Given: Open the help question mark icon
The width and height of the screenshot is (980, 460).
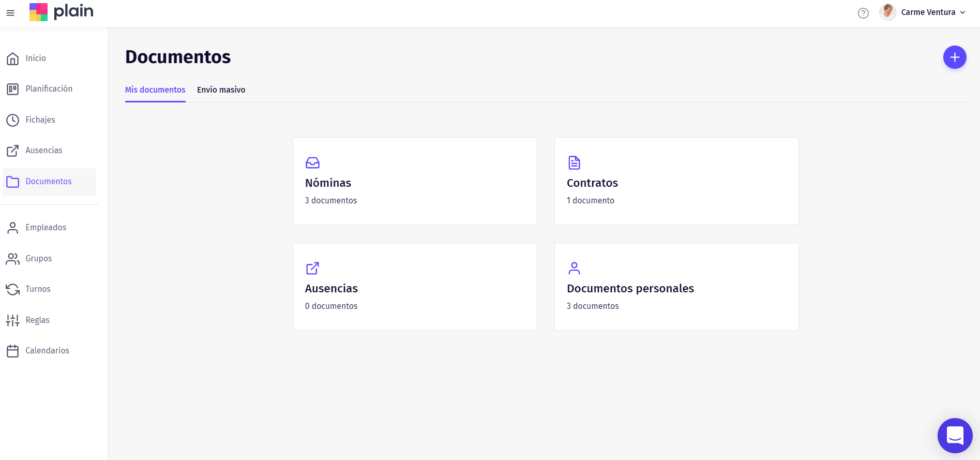Looking at the screenshot, I should (x=863, y=13).
